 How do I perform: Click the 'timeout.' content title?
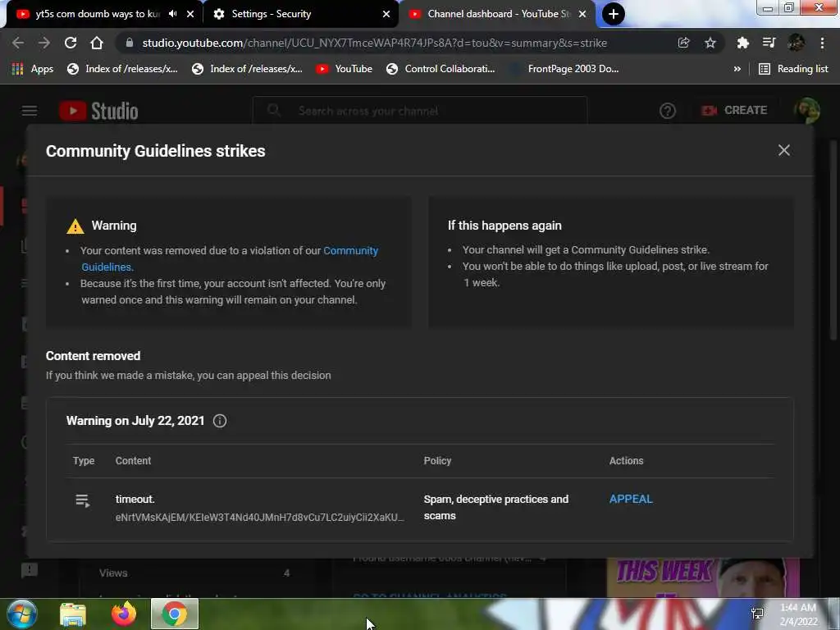[x=135, y=499]
